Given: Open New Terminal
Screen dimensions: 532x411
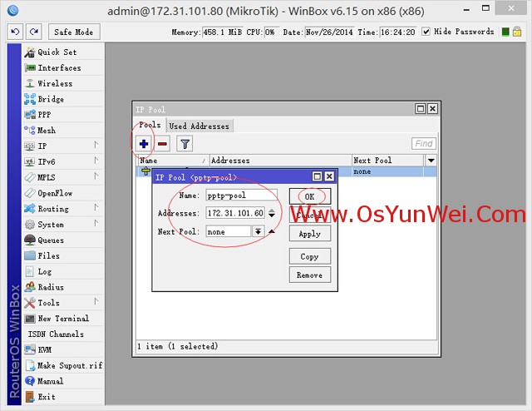Looking at the screenshot, I should [63, 319].
